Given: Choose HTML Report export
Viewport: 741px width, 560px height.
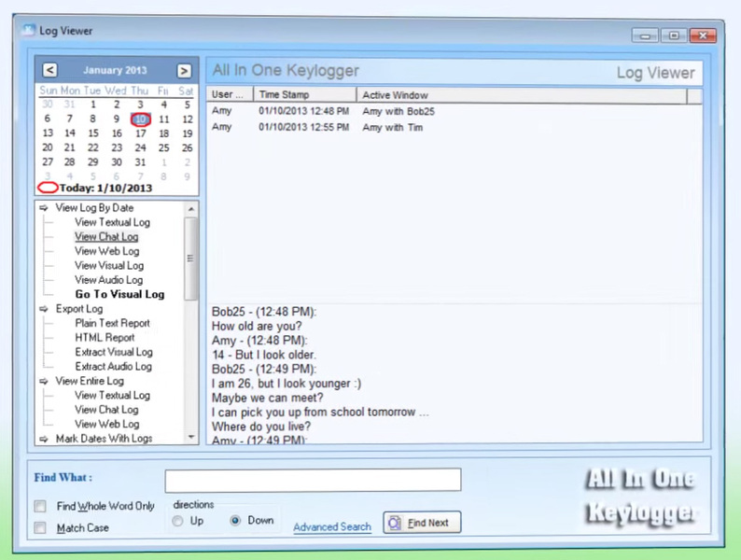Looking at the screenshot, I should click(105, 338).
